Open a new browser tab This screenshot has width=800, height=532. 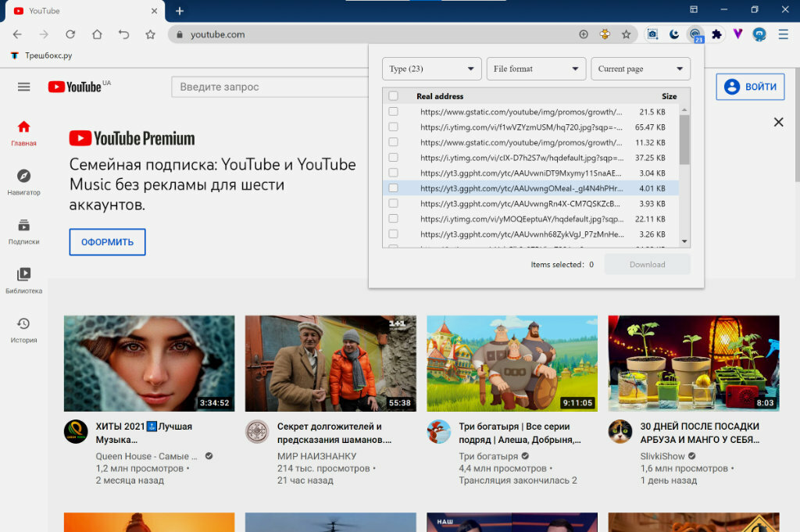(180, 11)
